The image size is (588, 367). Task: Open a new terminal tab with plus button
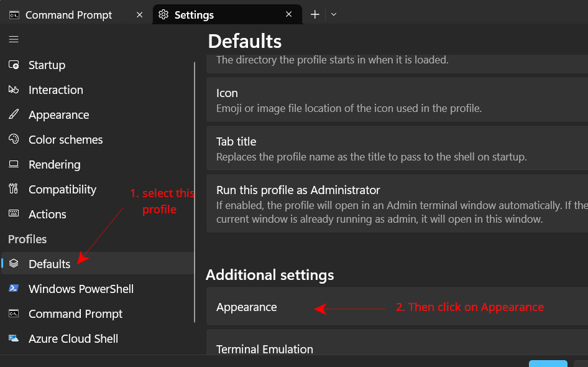pyautogui.click(x=315, y=14)
